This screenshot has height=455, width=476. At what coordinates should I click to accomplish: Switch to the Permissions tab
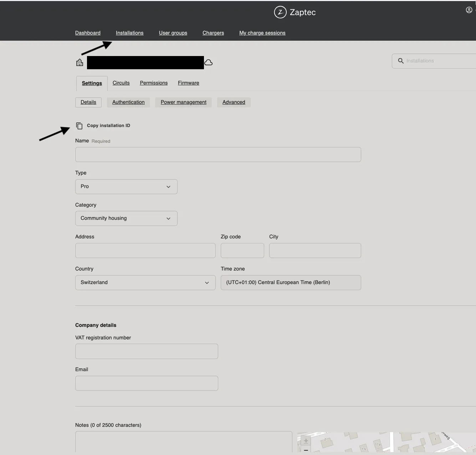pyautogui.click(x=154, y=83)
